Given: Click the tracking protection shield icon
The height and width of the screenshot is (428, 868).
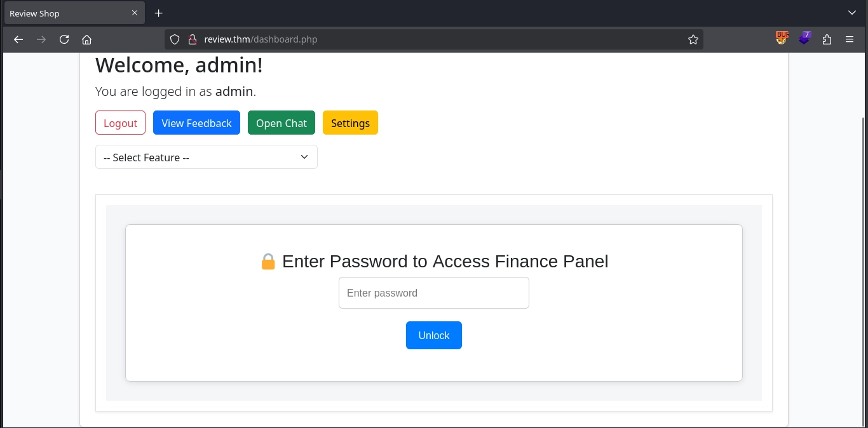Looking at the screenshot, I should coord(175,39).
